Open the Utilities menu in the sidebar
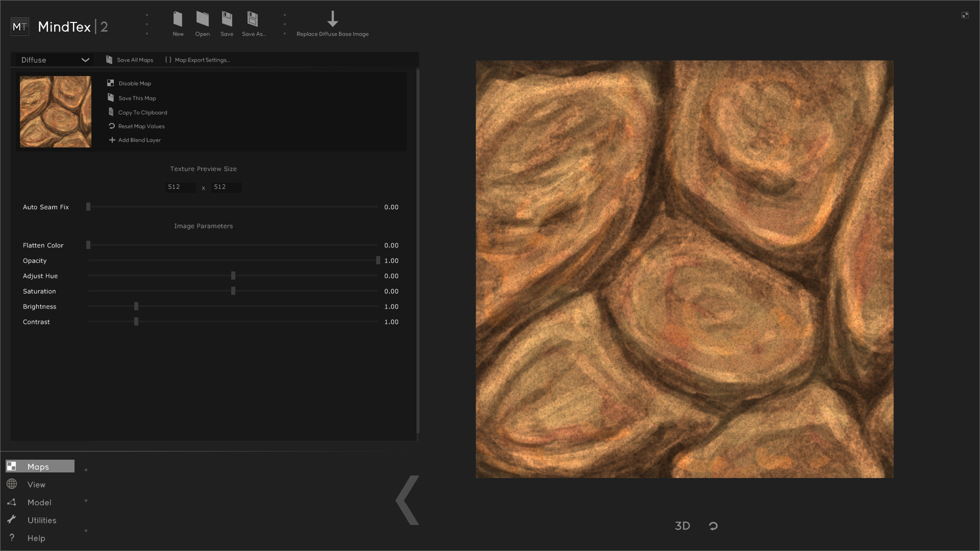This screenshot has height=551, width=980. pos(41,520)
